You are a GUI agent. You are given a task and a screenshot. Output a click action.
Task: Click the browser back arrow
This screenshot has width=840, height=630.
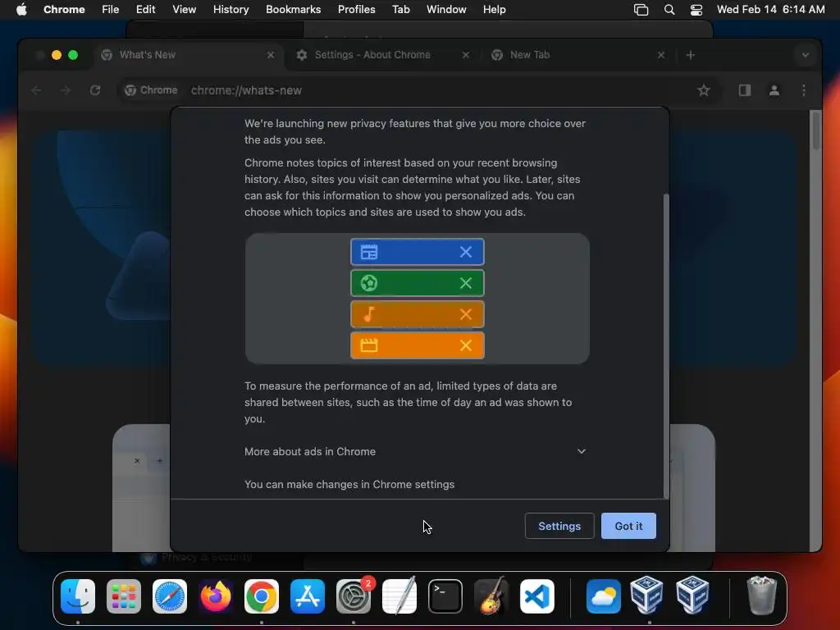36,90
